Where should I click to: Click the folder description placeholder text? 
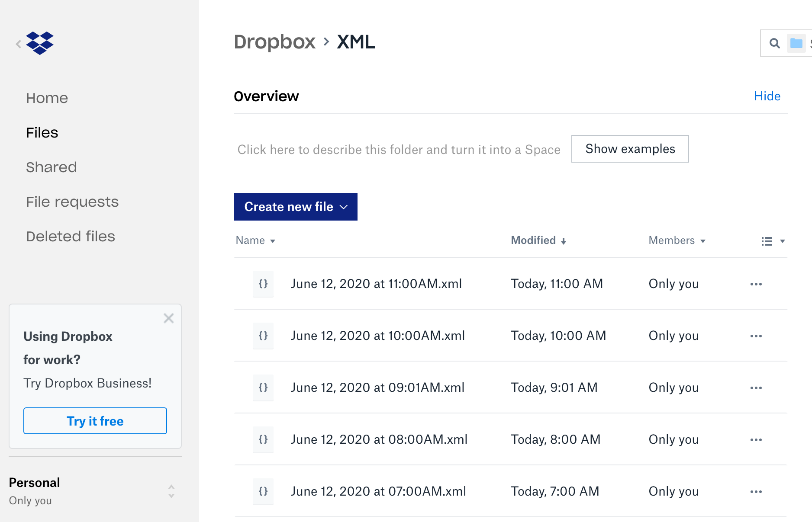pos(399,150)
